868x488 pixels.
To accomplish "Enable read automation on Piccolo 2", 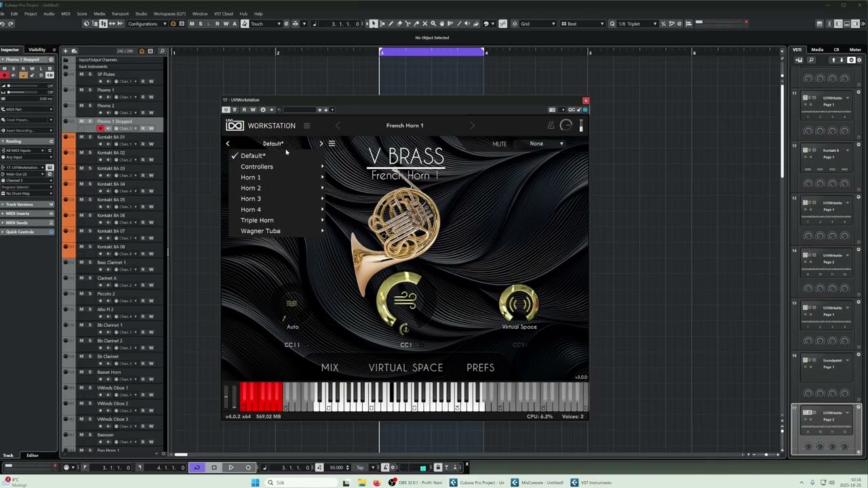I will coord(142,301).
